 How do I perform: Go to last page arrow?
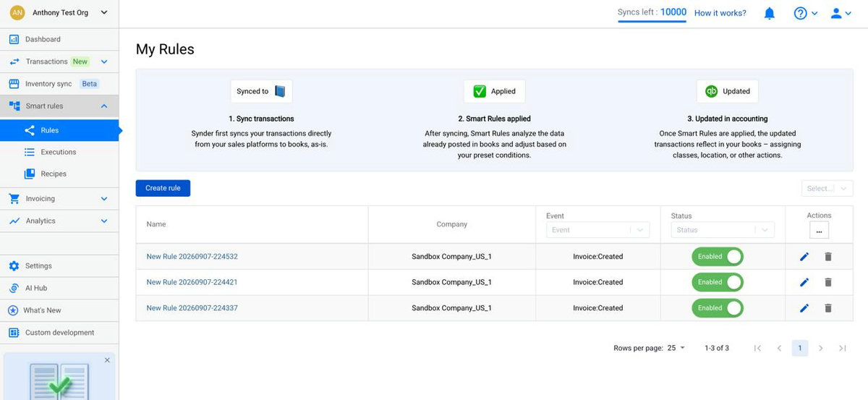[843, 348]
